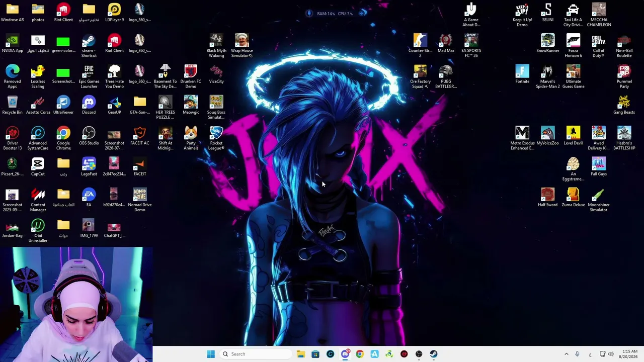
Task: Open Google Chrome desktop shortcut
Action: [x=63, y=138]
